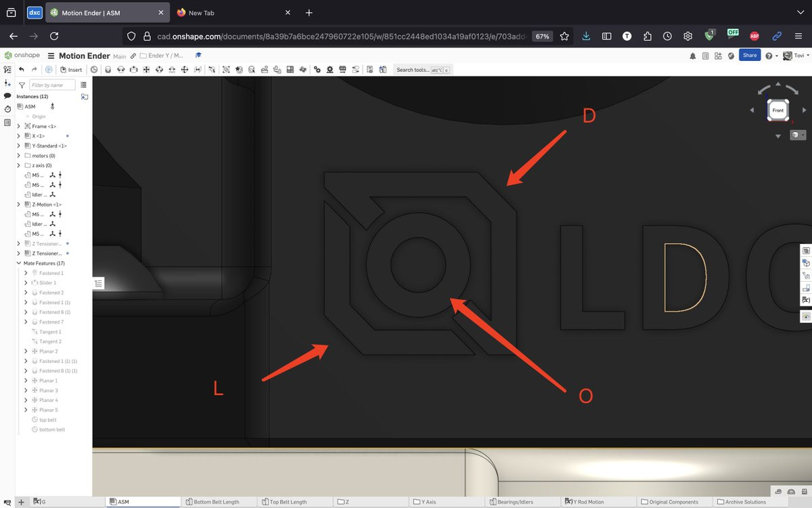
Task: Focus the Search tools field
Action: [x=423, y=70]
